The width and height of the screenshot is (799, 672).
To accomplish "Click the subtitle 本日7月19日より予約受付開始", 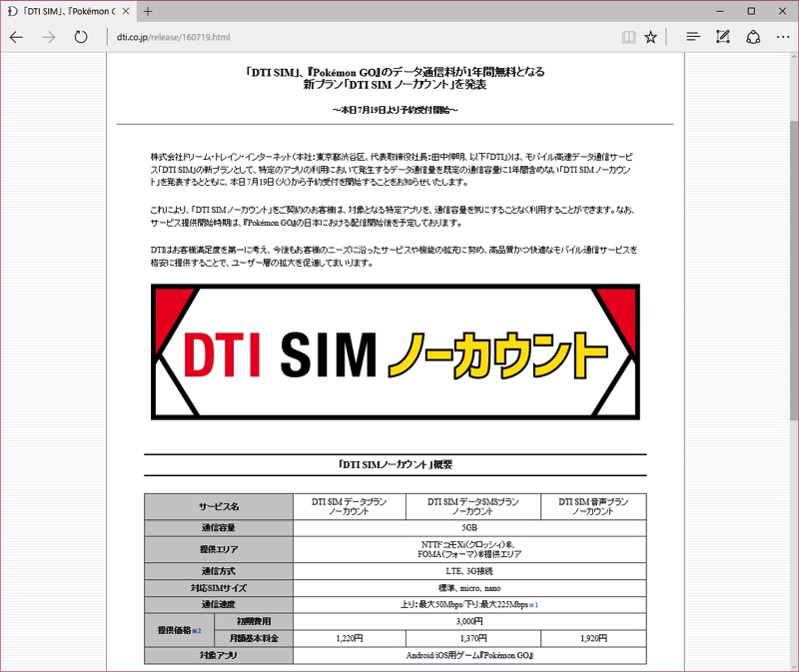I will click(395, 110).
